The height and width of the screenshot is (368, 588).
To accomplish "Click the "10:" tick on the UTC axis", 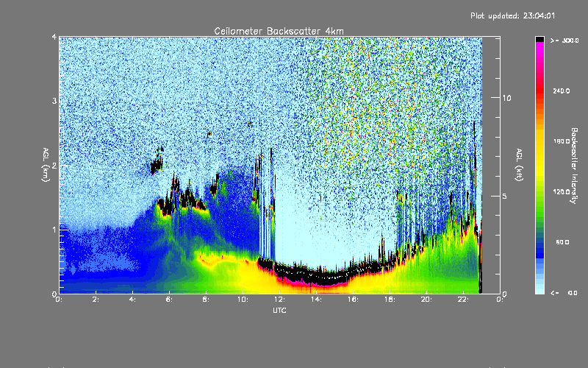I will pyautogui.click(x=243, y=300).
